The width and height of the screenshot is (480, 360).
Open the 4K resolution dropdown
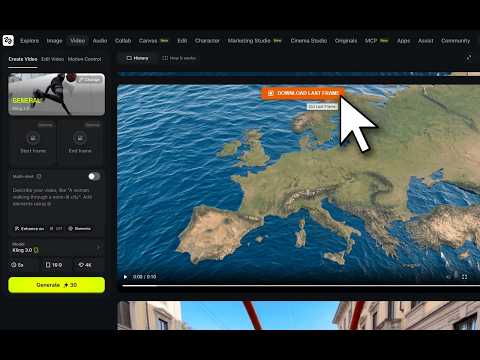pyautogui.click(x=87, y=265)
